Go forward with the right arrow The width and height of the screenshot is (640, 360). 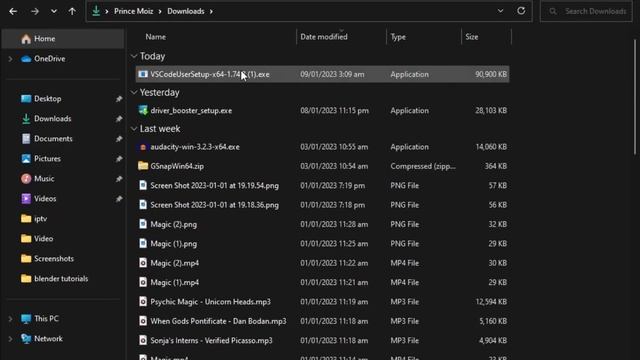35,11
